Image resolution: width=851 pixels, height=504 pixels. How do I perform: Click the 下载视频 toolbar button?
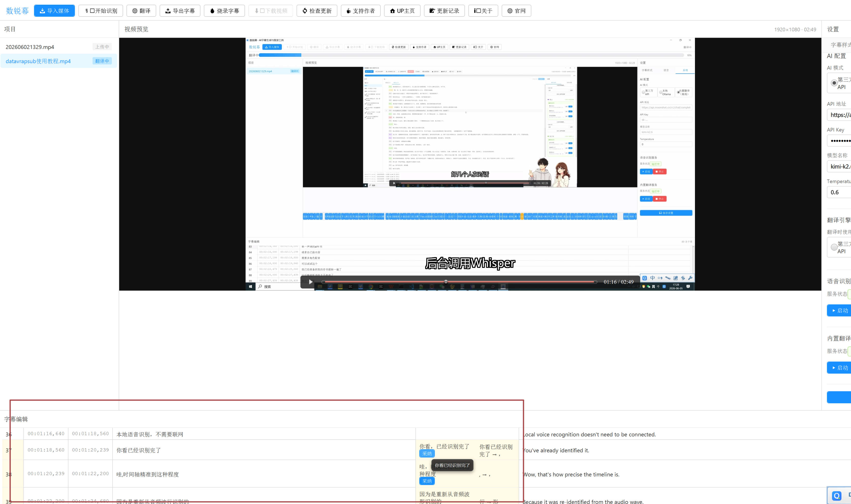click(x=271, y=11)
